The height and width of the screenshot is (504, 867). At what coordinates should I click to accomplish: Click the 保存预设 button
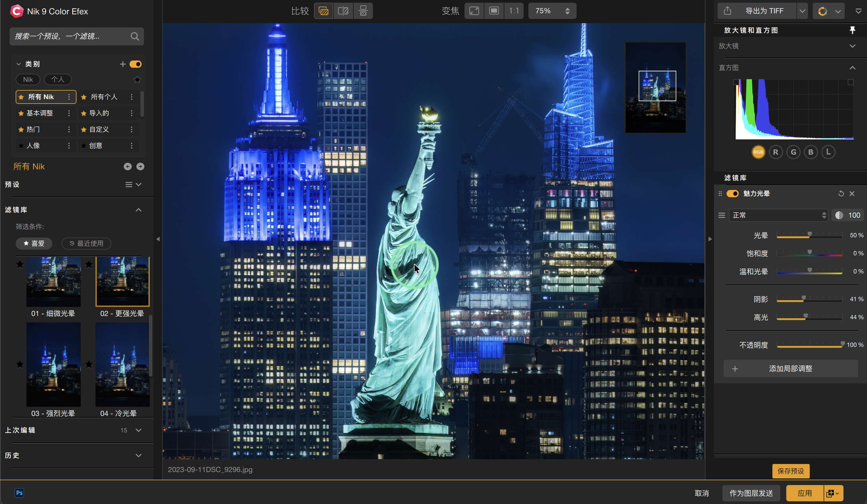coord(791,471)
